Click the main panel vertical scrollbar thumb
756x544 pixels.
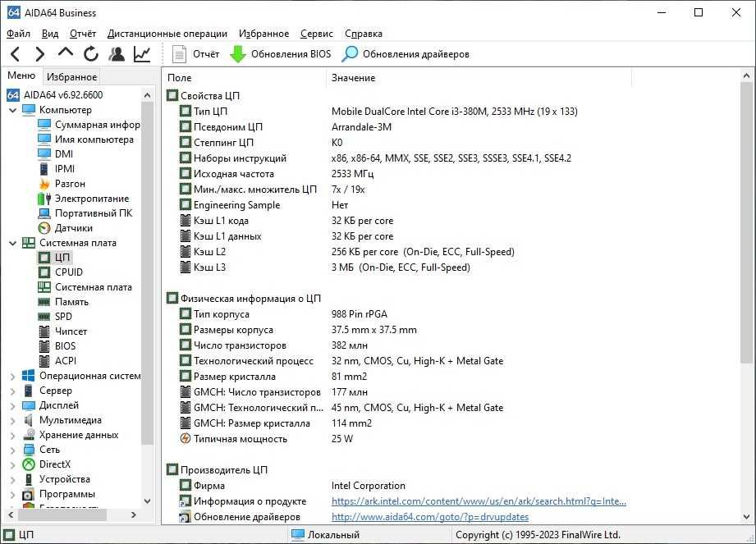(746, 222)
